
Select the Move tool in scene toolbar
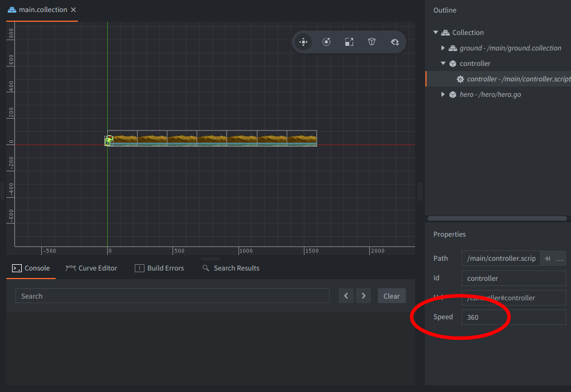(x=303, y=42)
